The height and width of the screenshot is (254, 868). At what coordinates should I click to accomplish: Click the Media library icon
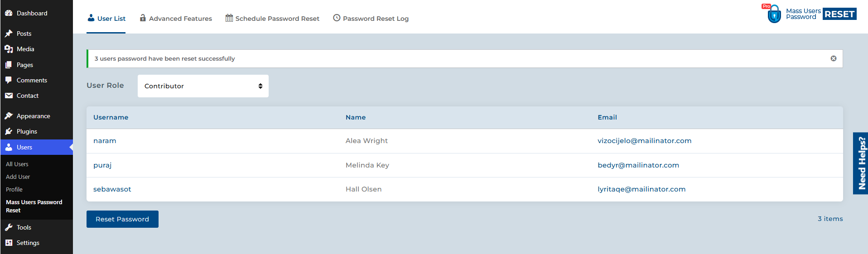click(9, 49)
